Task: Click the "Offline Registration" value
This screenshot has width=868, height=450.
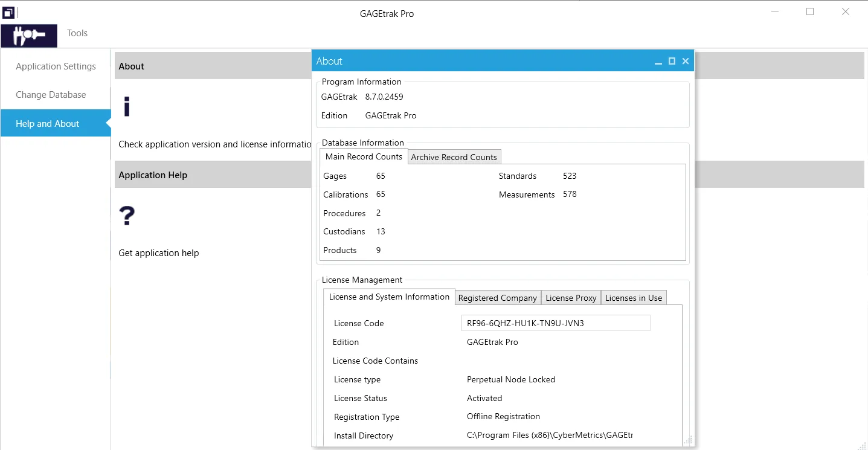Action: [x=503, y=417]
